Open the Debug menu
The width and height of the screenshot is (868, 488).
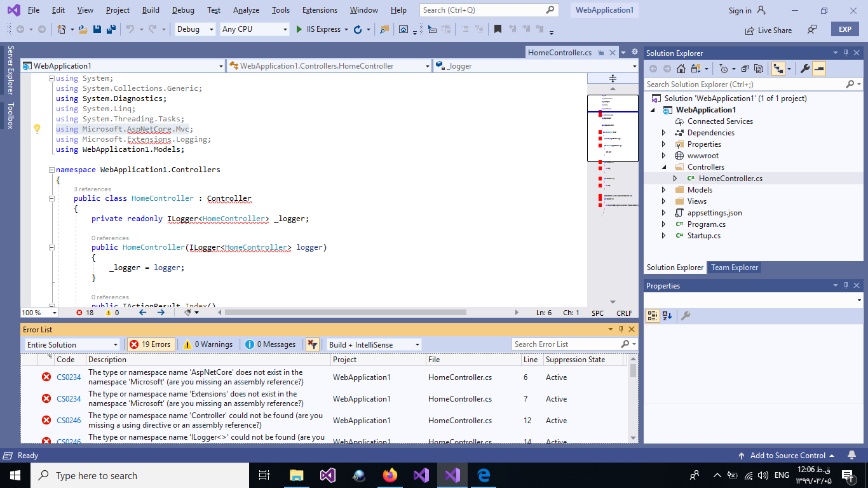(x=183, y=10)
